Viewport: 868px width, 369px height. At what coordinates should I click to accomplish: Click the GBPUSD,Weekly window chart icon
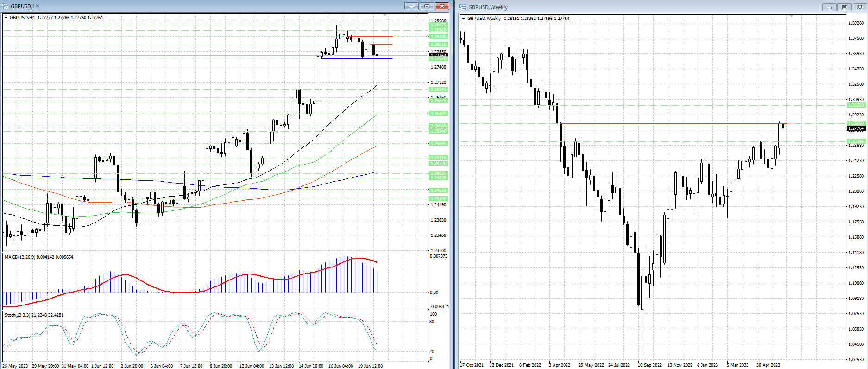463,7
